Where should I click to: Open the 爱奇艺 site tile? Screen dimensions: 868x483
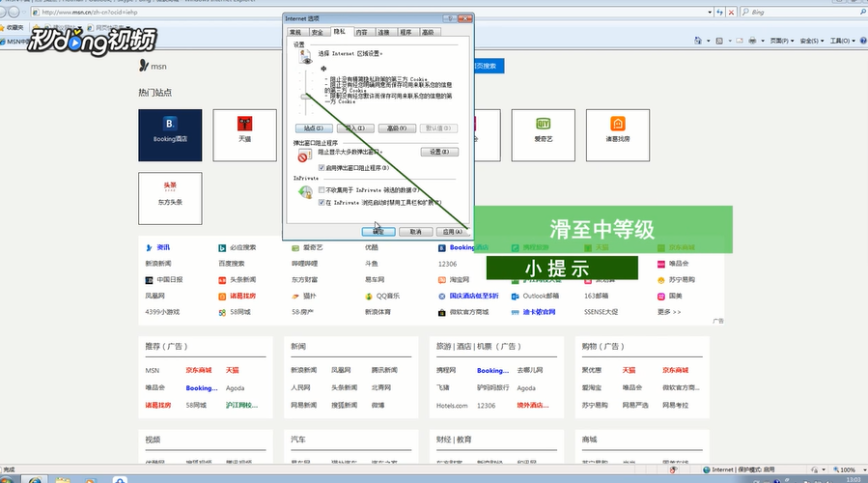pyautogui.click(x=543, y=135)
